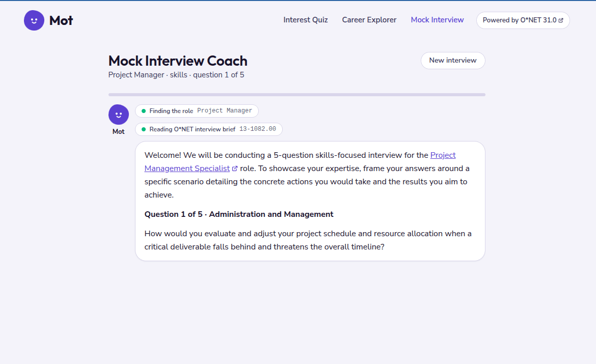Click the Reading O*NET interview brief chip
Screen dimensions: 596x364
coord(209,129)
